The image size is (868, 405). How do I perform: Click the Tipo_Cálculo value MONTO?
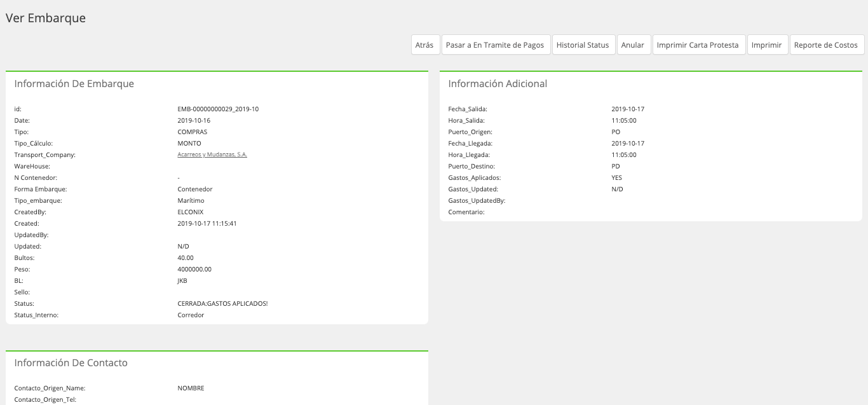[x=189, y=143]
